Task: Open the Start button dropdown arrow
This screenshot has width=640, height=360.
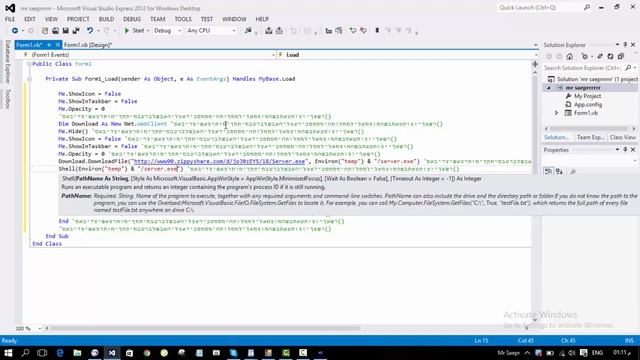Action: point(148,31)
